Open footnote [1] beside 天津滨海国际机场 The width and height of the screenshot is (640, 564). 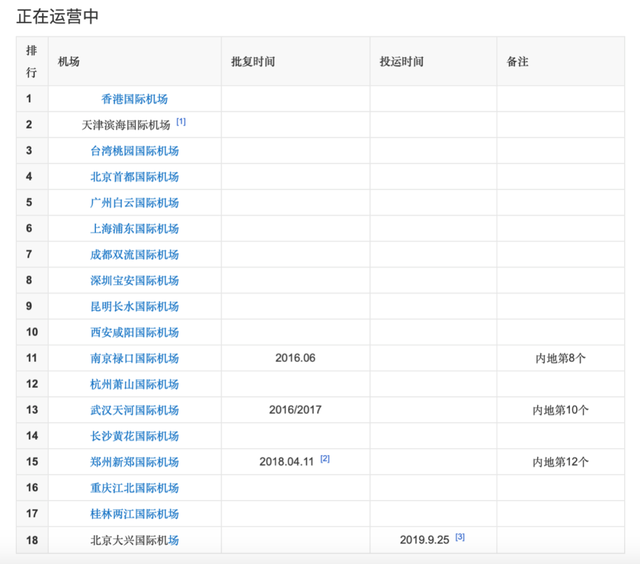[x=181, y=122]
